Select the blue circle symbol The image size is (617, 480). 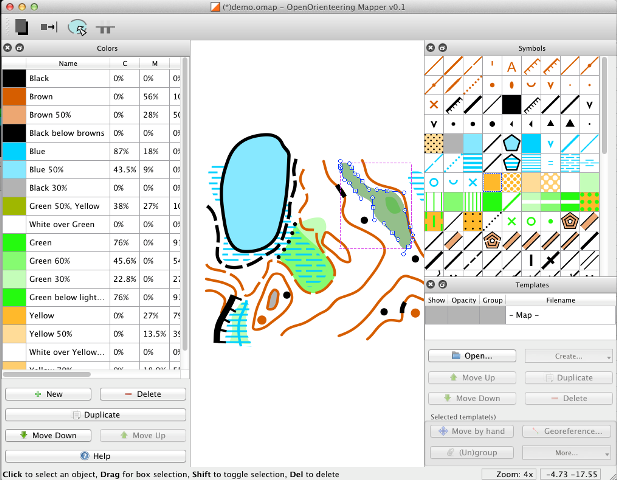coord(434,183)
